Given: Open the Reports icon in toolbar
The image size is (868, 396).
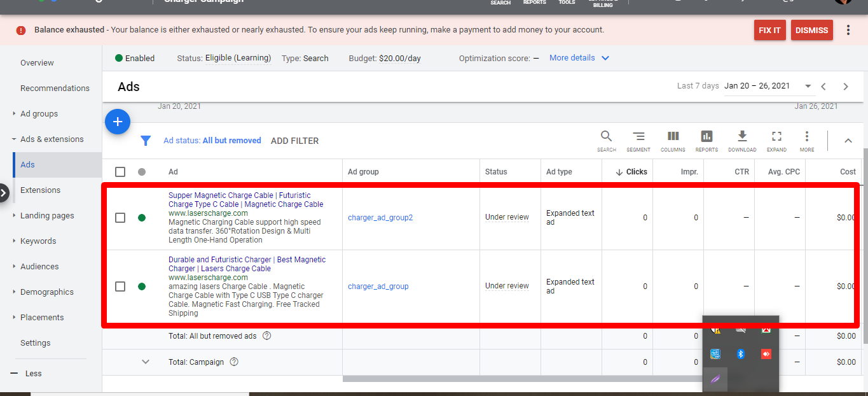Looking at the screenshot, I should point(706,141).
